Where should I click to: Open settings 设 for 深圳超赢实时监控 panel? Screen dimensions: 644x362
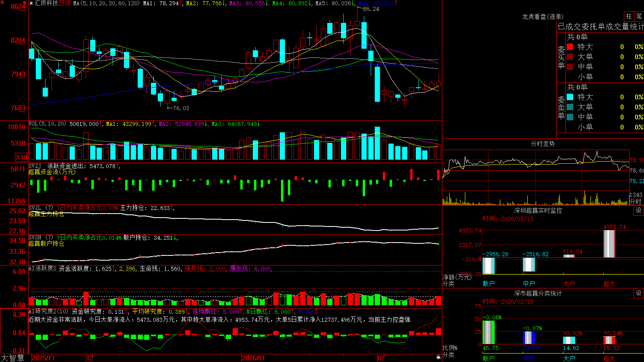[638, 210]
